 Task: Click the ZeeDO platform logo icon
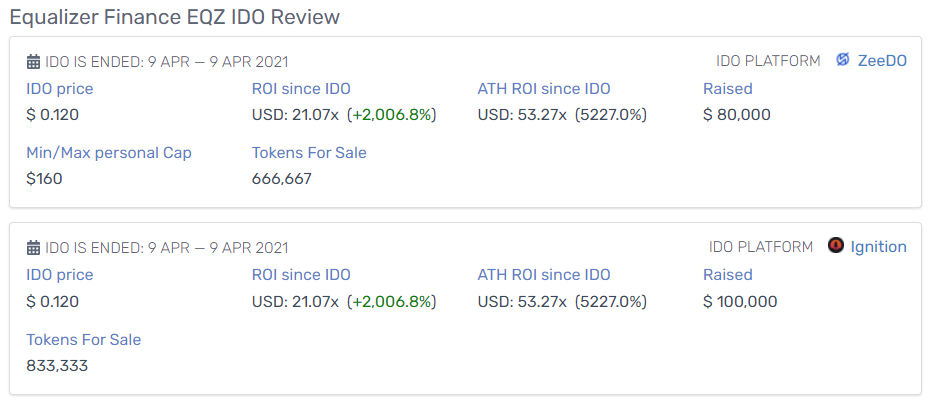(842, 60)
